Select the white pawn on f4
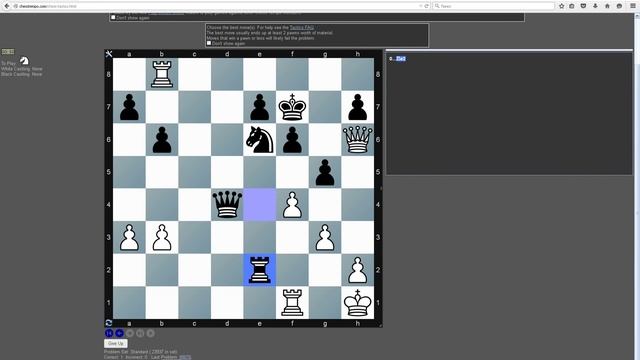The width and height of the screenshot is (640, 360). (292, 205)
